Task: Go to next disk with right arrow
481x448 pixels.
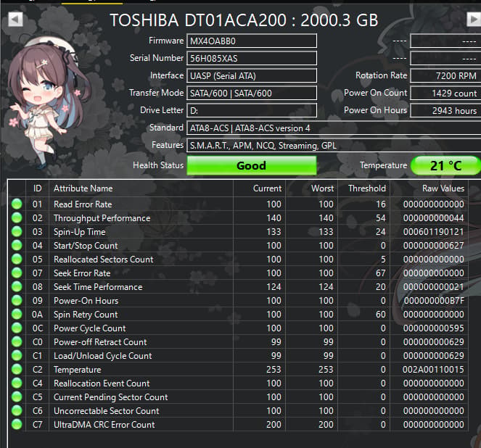Action: (x=474, y=20)
